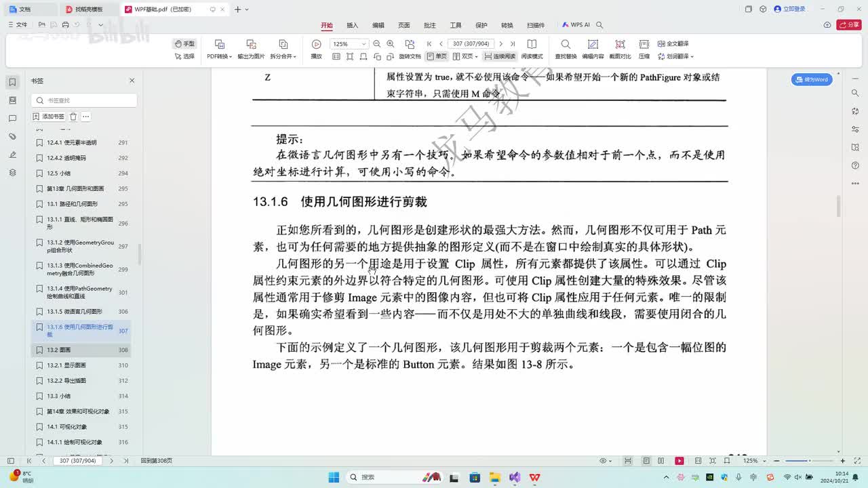This screenshot has width=868, height=488.
Task: Open the attachments paperclip icon in left sidebar
Action: [x=12, y=137]
